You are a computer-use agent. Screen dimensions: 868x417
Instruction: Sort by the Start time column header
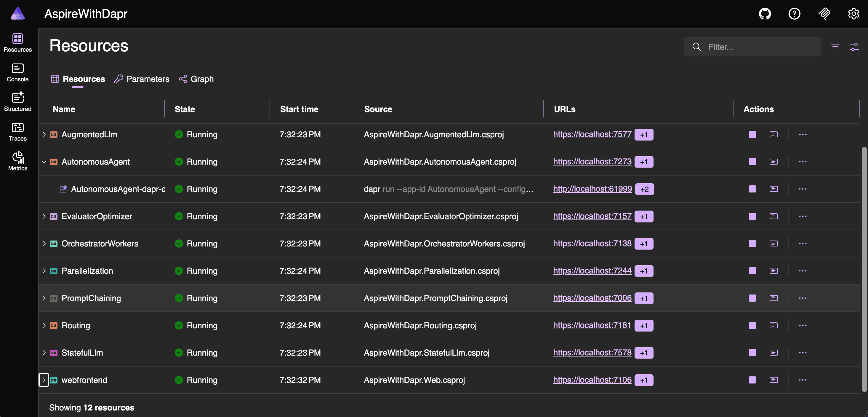[299, 109]
